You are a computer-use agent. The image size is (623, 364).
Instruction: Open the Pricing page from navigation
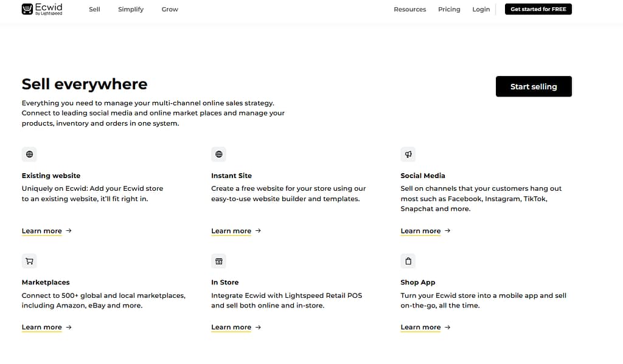pyautogui.click(x=449, y=9)
